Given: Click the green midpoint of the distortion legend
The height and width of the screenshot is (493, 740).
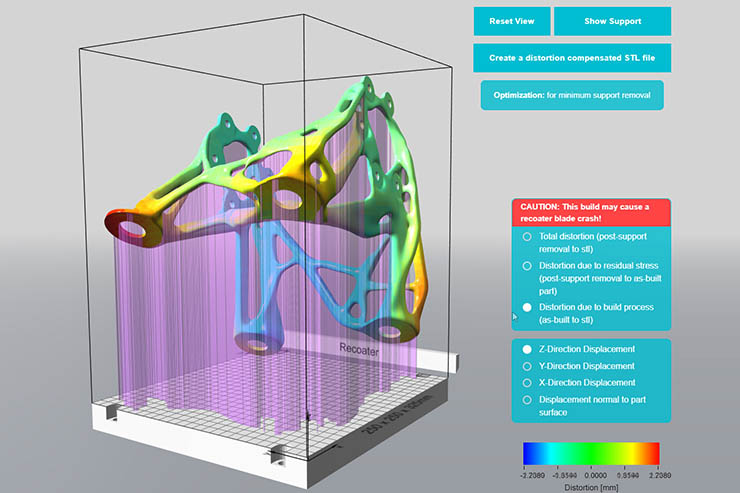Looking at the screenshot, I should pyautogui.click(x=591, y=453).
